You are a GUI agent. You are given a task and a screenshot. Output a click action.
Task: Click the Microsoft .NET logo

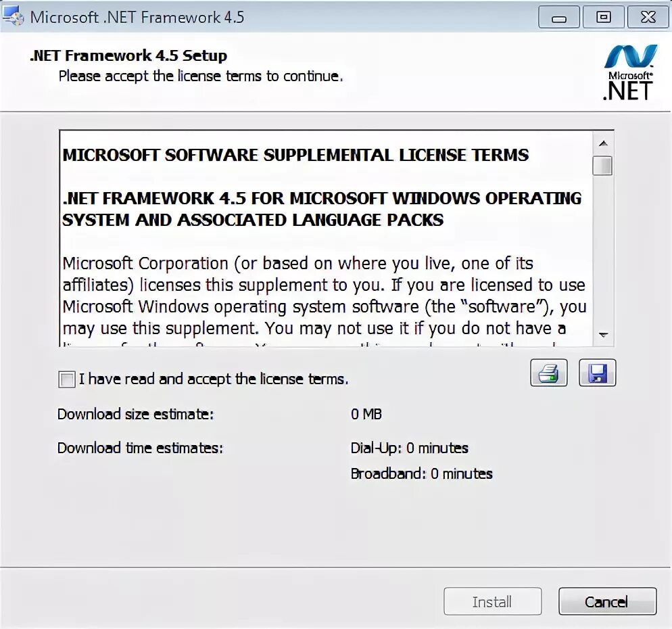[x=629, y=72]
